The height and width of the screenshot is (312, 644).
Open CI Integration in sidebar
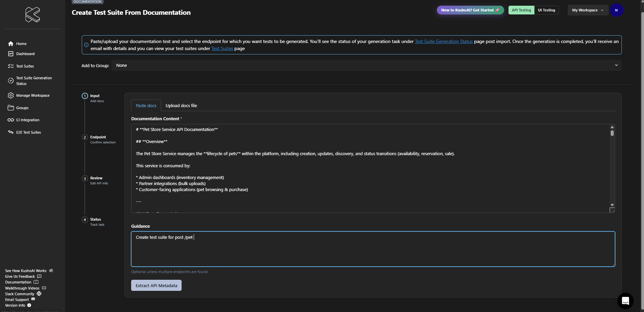pyautogui.click(x=28, y=120)
